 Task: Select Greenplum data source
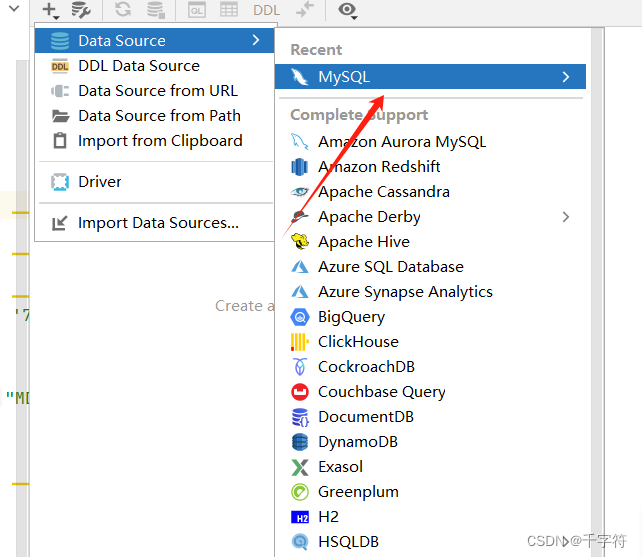click(430, 491)
